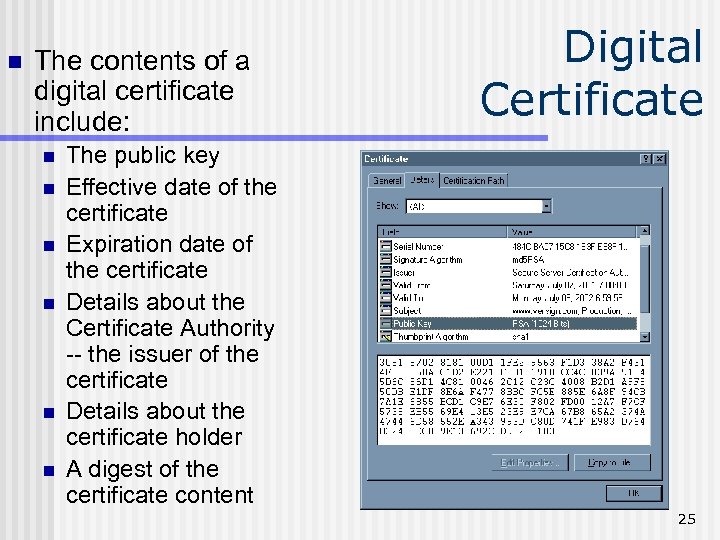Click the md5RSA value cell

[x=529, y=260]
